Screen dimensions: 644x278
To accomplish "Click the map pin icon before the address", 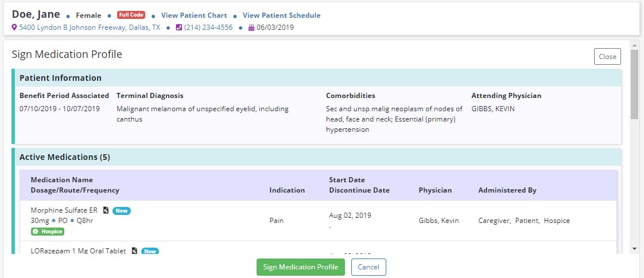I will 14,28.
